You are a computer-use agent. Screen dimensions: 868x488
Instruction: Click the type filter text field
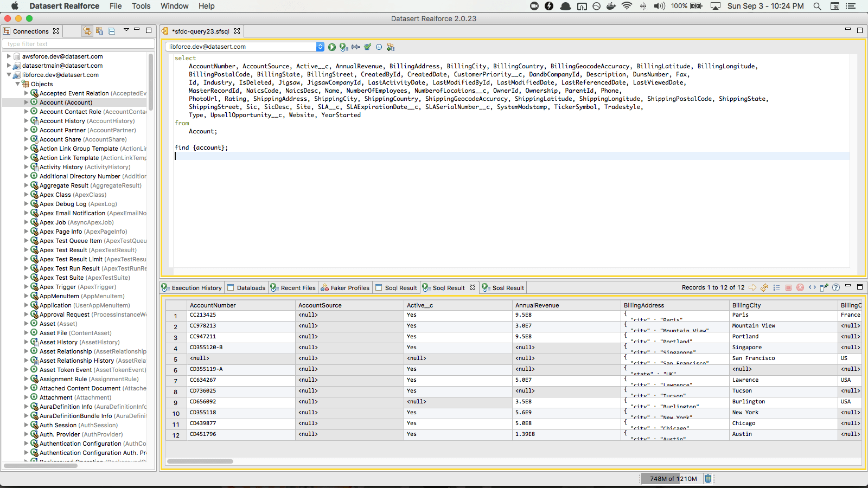click(x=78, y=44)
